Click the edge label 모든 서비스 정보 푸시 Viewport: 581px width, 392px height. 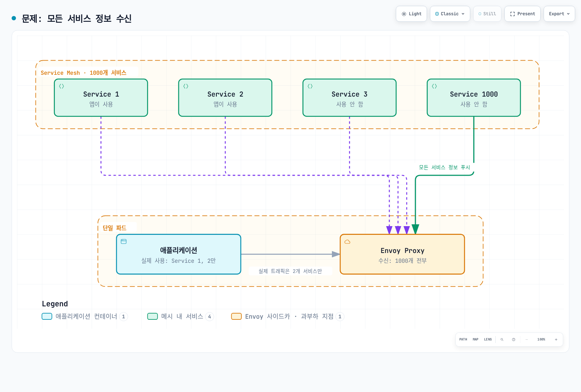(444, 167)
